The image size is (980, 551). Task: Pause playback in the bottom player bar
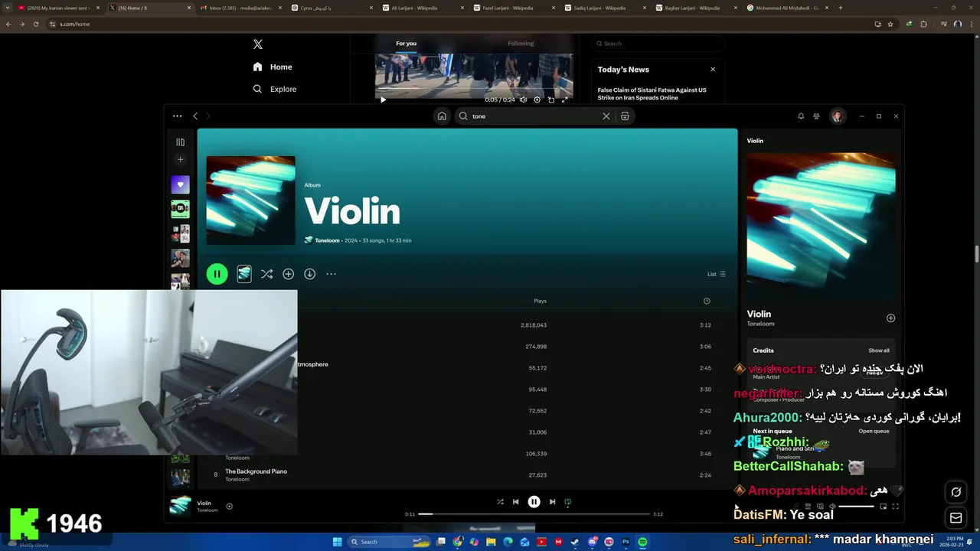click(534, 502)
